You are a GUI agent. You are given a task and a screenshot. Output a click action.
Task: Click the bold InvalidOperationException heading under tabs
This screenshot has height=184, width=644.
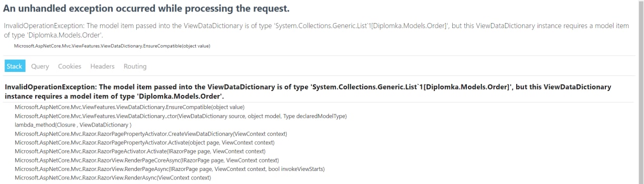[308, 91]
